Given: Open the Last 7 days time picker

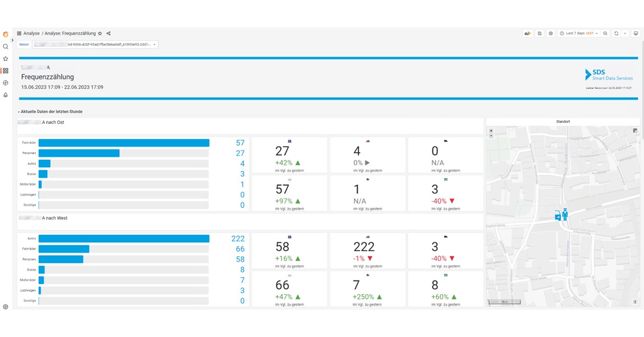Looking at the screenshot, I should (578, 34).
